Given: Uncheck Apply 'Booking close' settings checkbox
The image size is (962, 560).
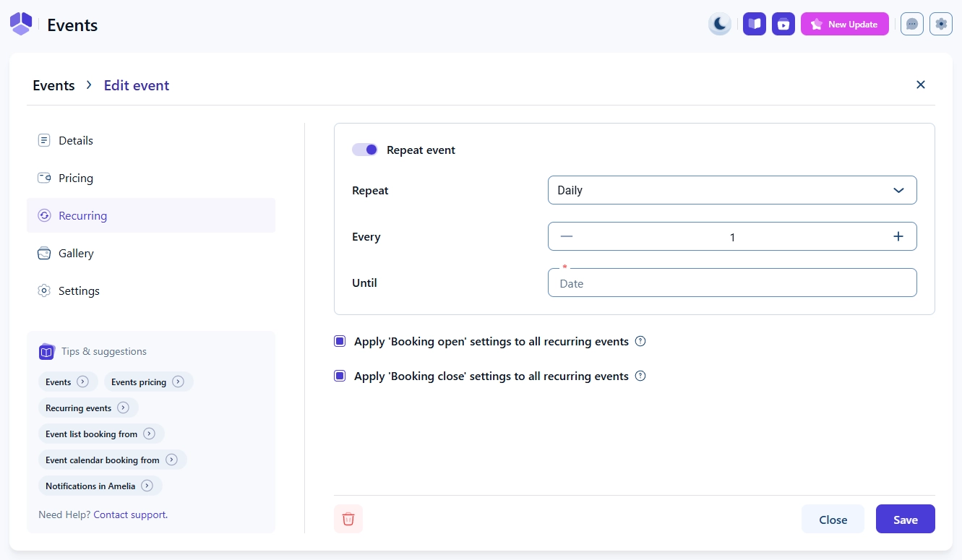Looking at the screenshot, I should point(340,376).
